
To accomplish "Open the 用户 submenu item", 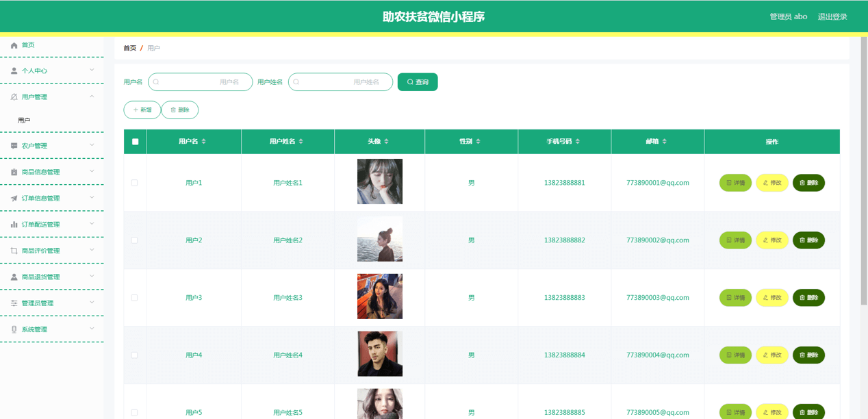I will pyautogui.click(x=25, y=120).
